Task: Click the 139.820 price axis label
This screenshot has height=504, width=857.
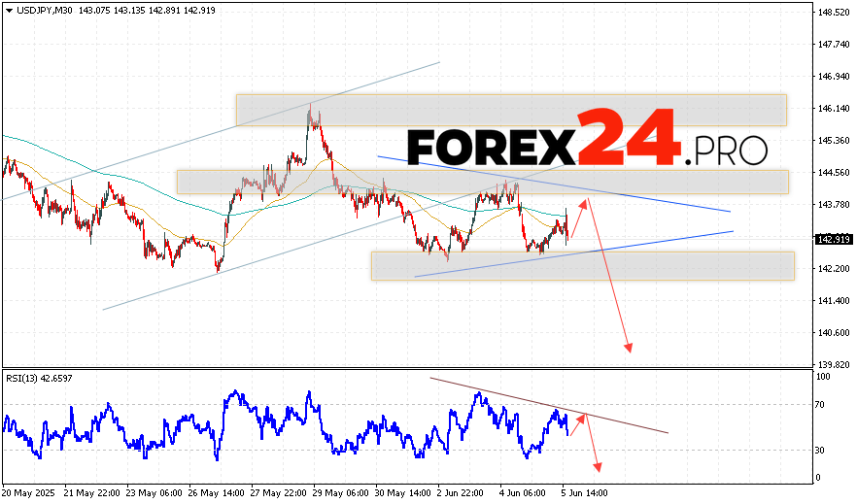Action: [x=832, y=364]
